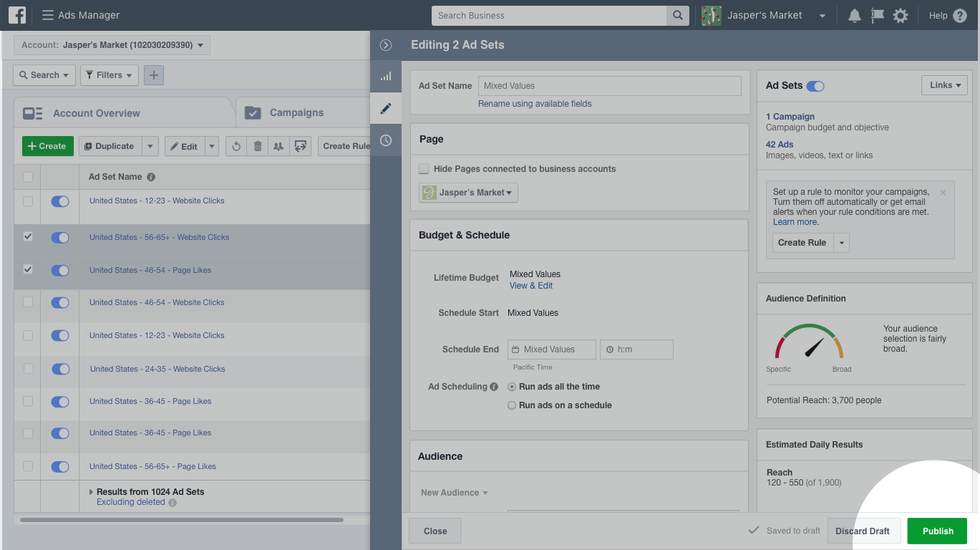Screen dimensions: 980x550
Task: Click the Ad Set Name input field
Action: pyautogui.click(x=610, y=86)
